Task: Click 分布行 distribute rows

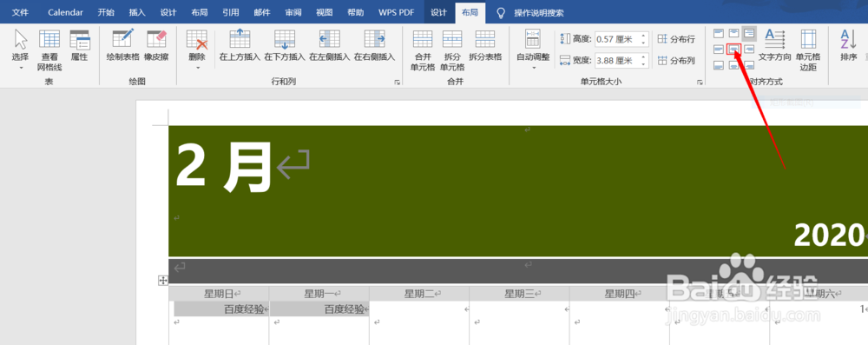Action: [676, 39]
